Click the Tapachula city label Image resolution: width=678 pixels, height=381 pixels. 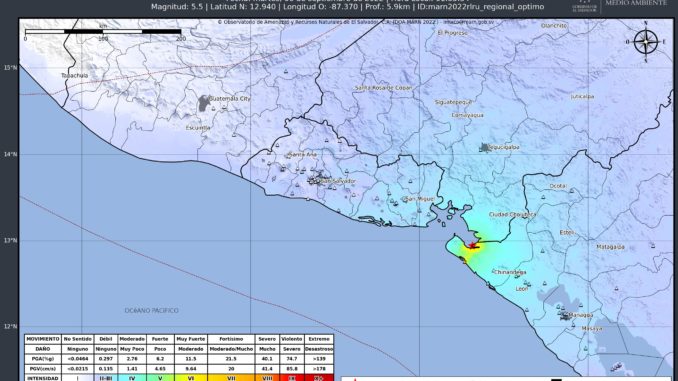[x=74, y=75]
